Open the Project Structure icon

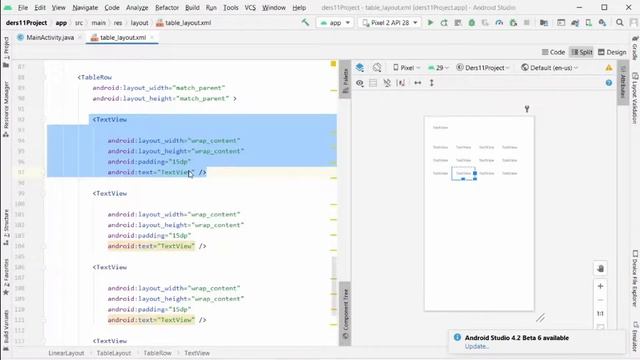tap(544, 23)
